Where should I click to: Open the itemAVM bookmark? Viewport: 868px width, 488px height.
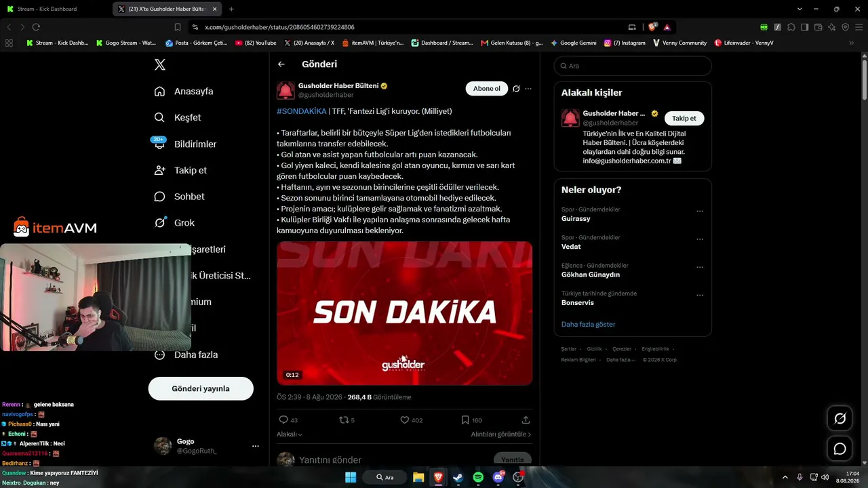(x=373, y=43)
